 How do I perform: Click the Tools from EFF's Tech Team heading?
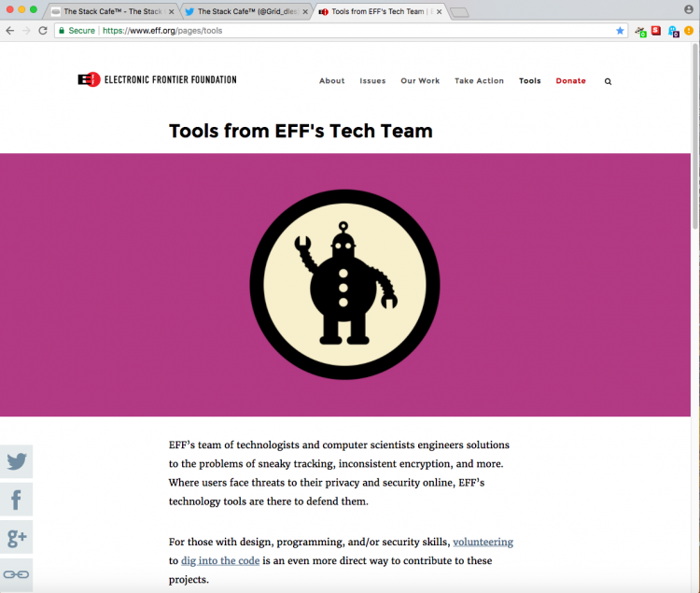(x=301, y=131)
